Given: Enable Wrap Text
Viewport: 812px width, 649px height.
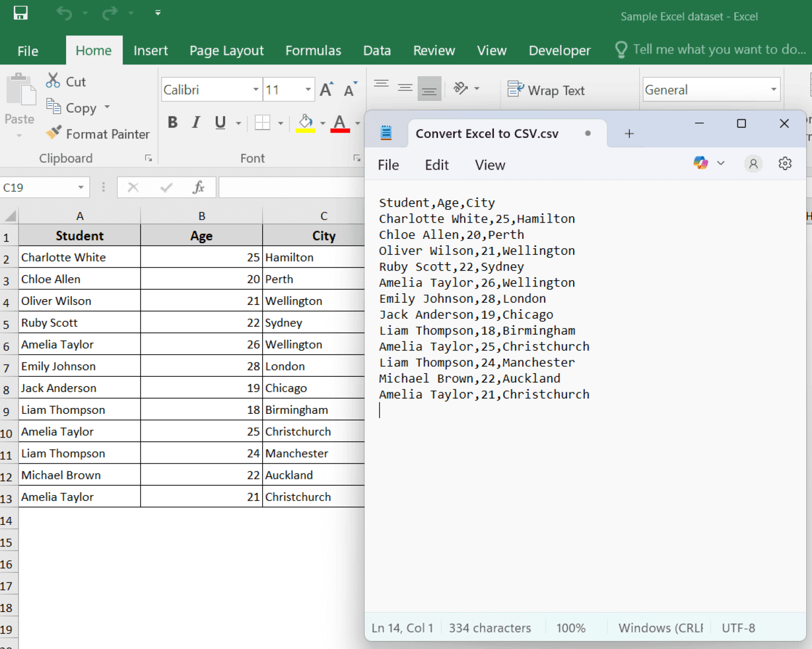Looking at the screenshot, I should pos(547,90).
